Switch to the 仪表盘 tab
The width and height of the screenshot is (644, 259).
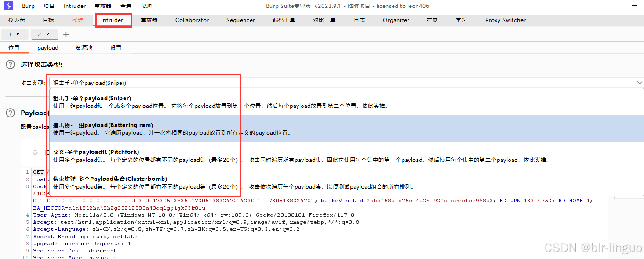pos(17,20)
